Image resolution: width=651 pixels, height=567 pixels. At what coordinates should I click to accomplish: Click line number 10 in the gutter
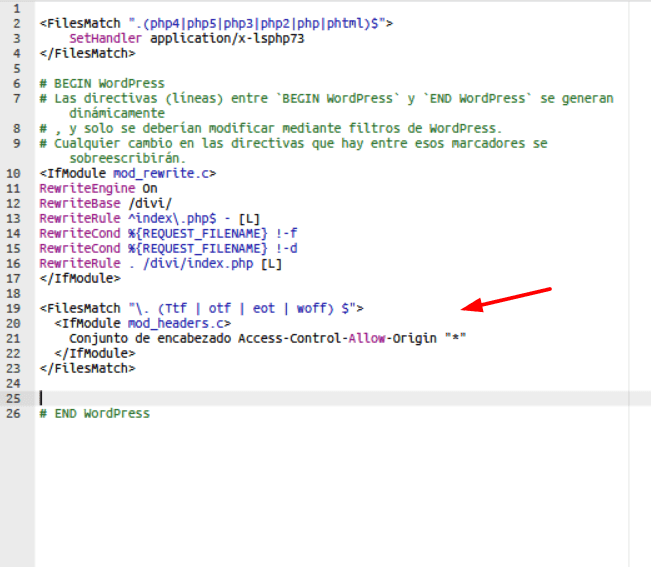pos(13,173)
